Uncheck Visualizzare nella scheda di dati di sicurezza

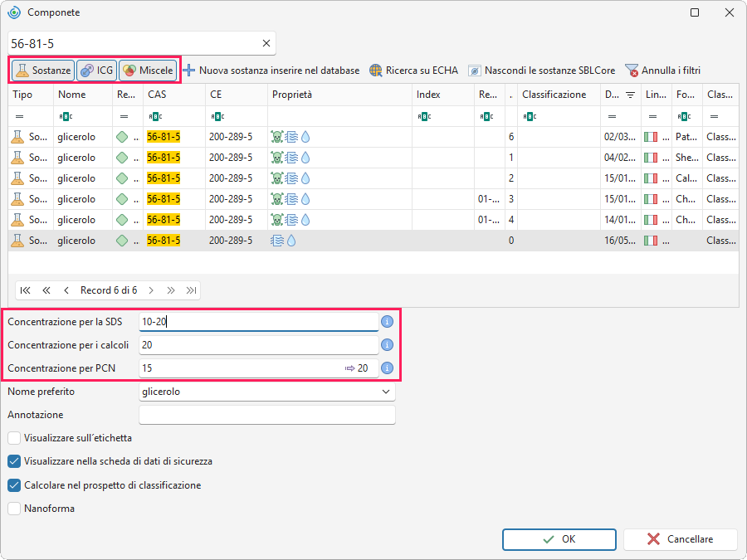(14, 461)
